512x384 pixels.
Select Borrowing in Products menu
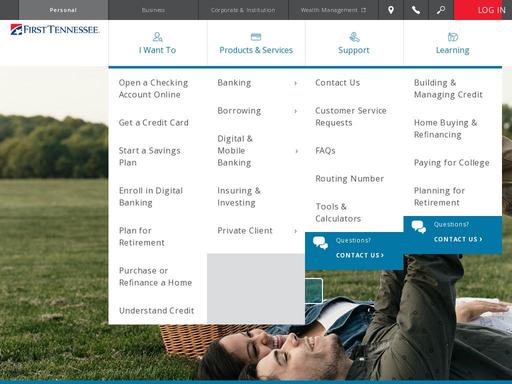click(x=239, y=111)
